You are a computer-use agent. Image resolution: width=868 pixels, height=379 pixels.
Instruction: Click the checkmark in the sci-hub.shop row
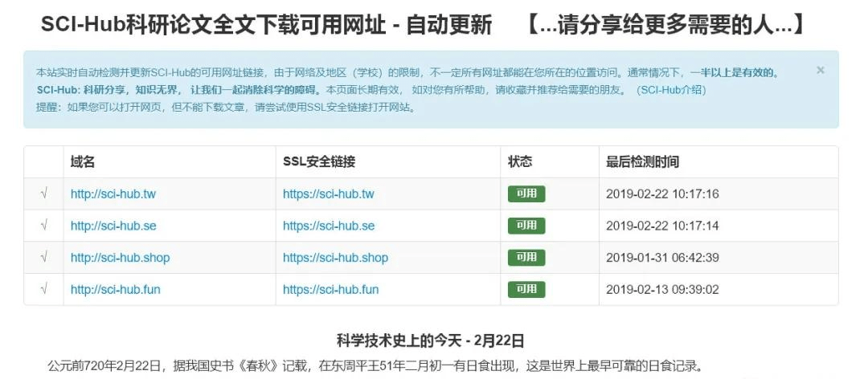(x=43, y=258)
